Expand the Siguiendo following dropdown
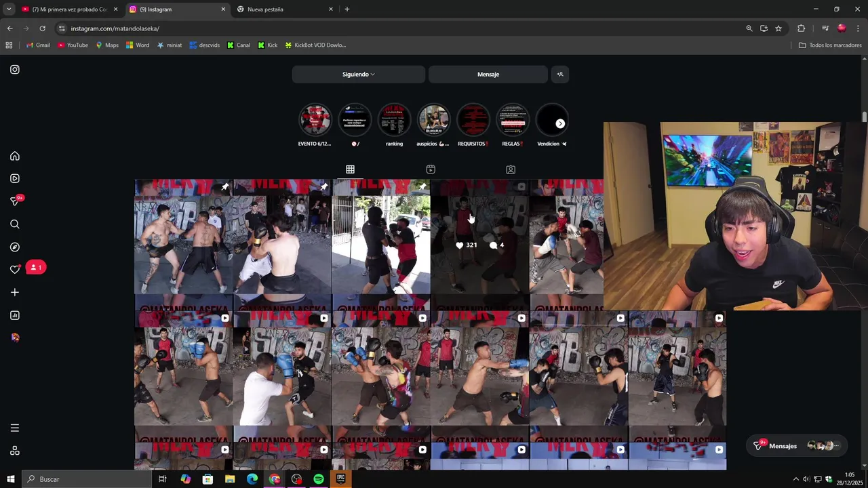Screen dimensions: 868x488 click(358, 75)
